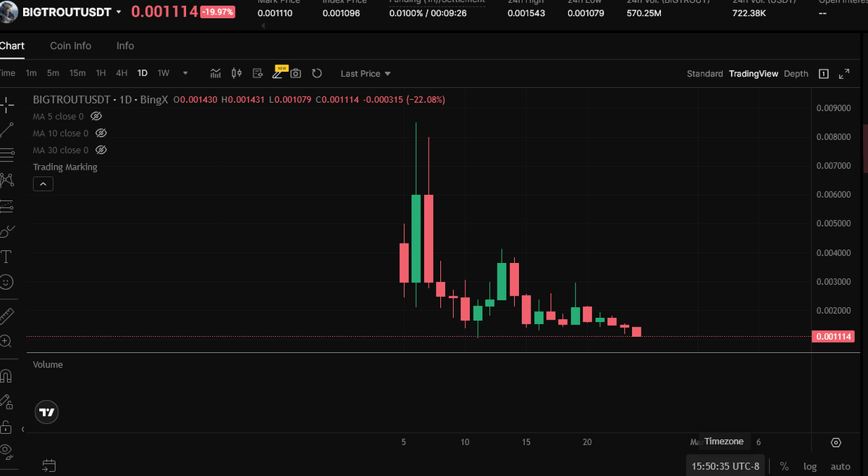
Task: Take a chart snapshot with camera icon
Action: (x=295, y=73)
